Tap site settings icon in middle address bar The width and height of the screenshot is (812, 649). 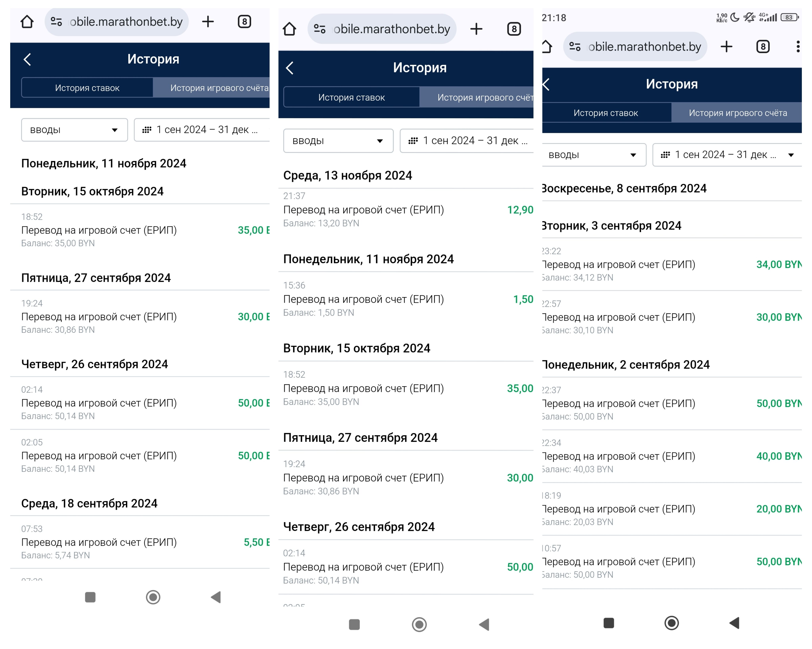[320, 29]
